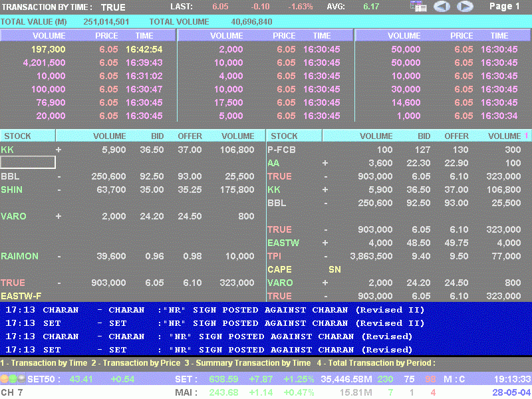This screenshot has height=399, width=532.
Task: Click market turnover 35,446.58M
Action: (x=346, y=379)
